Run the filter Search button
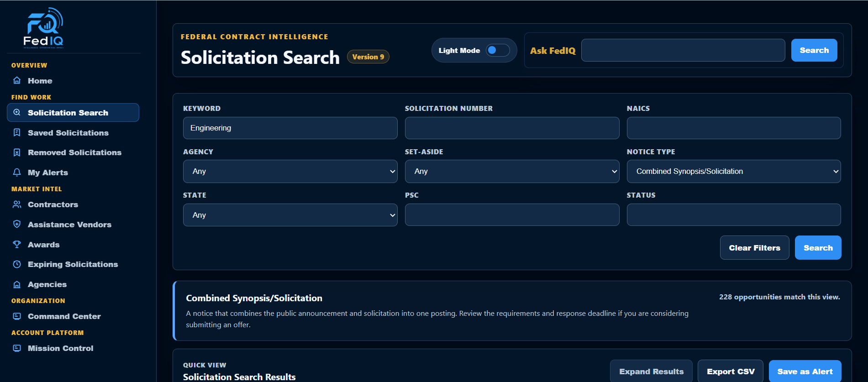868x382 pixels. pos(818,248)
